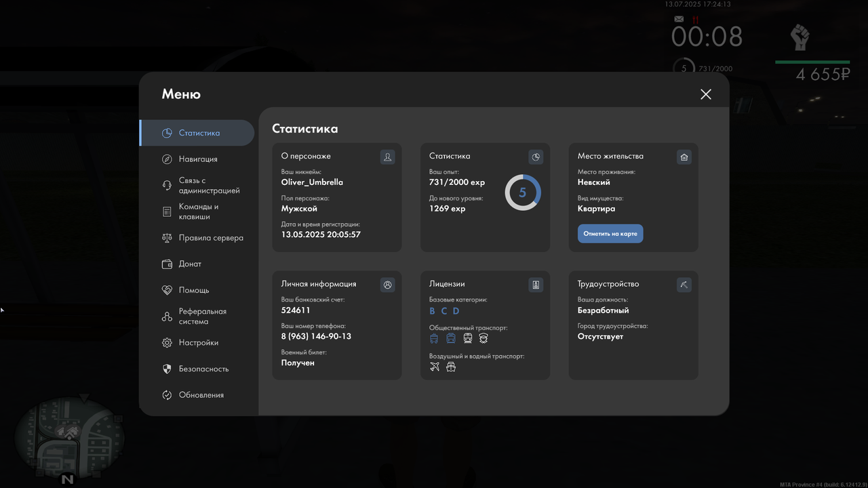The image size is (868, 488).
Task: Click the tram license icon under Общественный транспорт
Action: (451, 338)
